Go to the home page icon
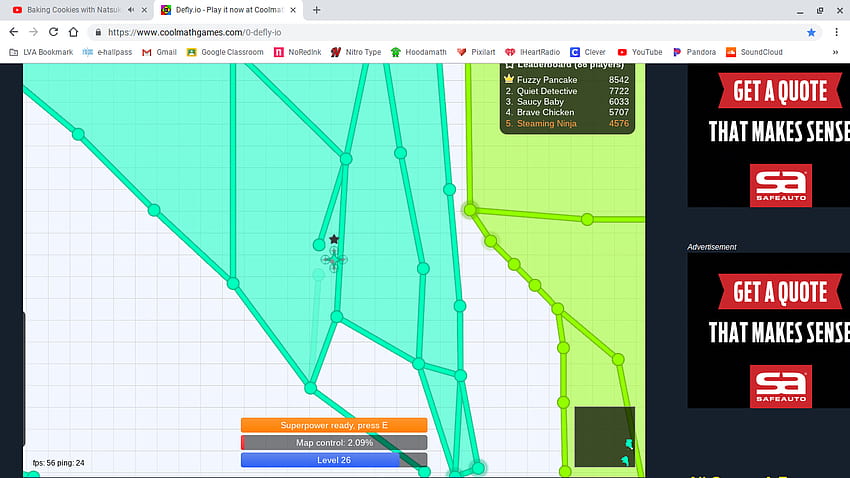Image resolution: width=850 pixels, height=478 pixels. click(x=73, y=32)
